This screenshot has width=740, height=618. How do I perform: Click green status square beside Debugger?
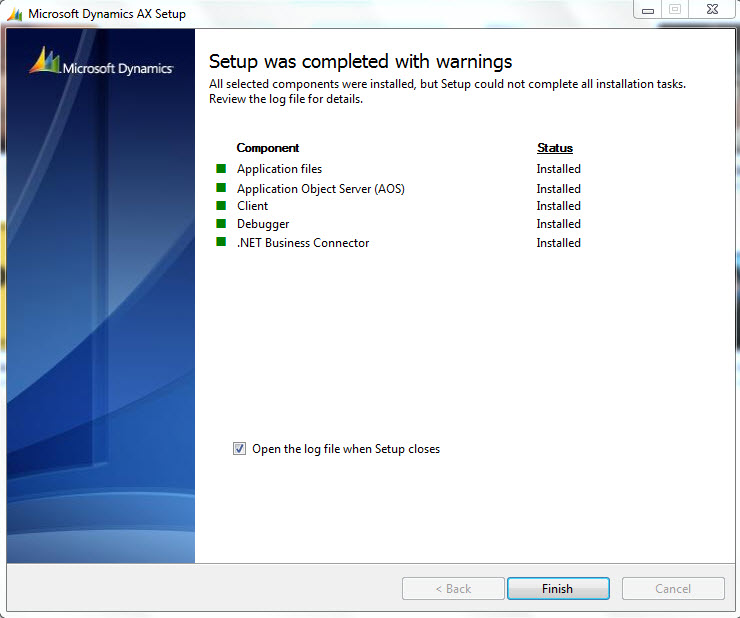click(x=221, y=223)
